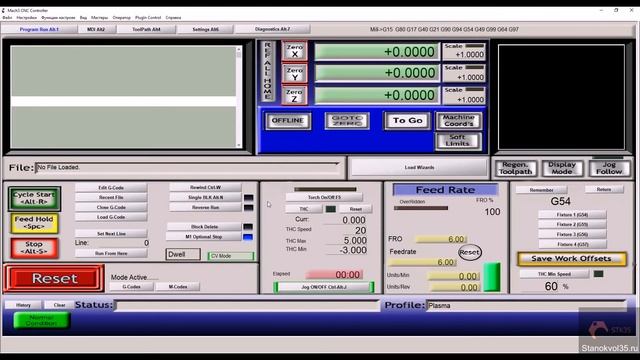Screen dimensions: 640x360
Task: Open the Recent File list
Action: [x=111, y=198]
